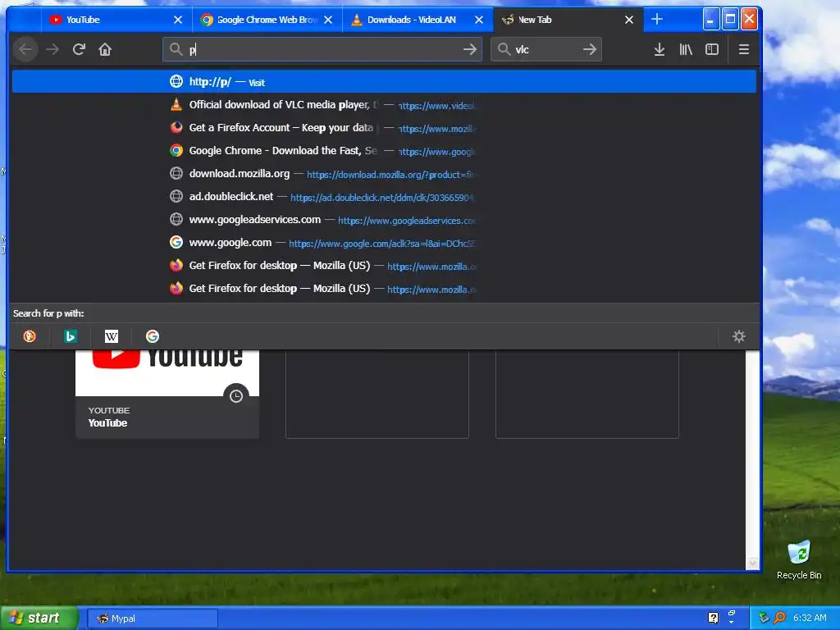This screenshot has width=840, height=630.
Task: Choose download.mozilla.org suggestion
Action: pos(384,174)
